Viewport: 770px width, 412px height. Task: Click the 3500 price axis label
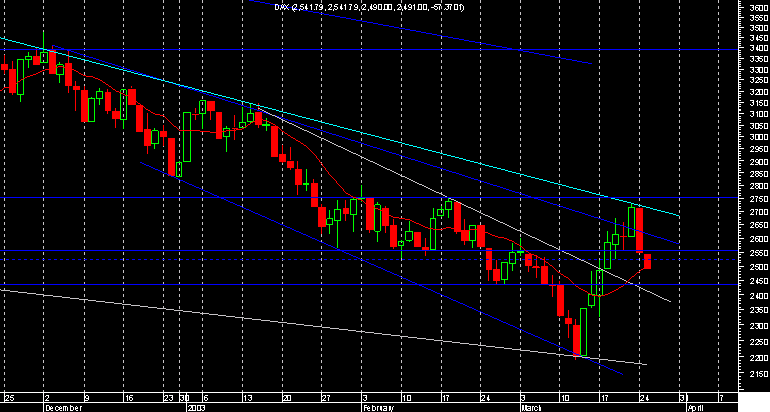click(x=759, y=28)
